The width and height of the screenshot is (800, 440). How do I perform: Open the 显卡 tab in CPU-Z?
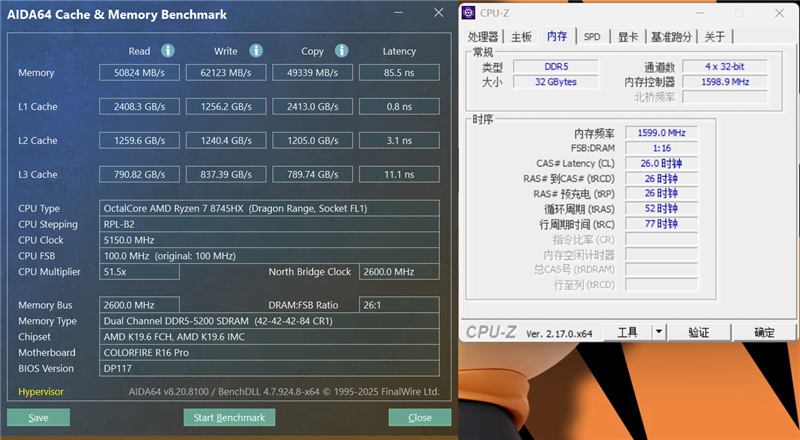click(x=628, y=37)
